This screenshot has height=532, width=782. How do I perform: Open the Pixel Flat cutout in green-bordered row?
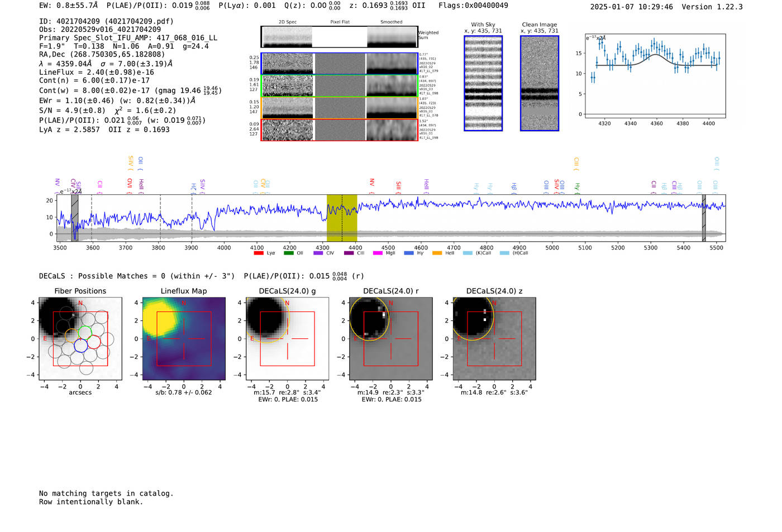(340, 86)
